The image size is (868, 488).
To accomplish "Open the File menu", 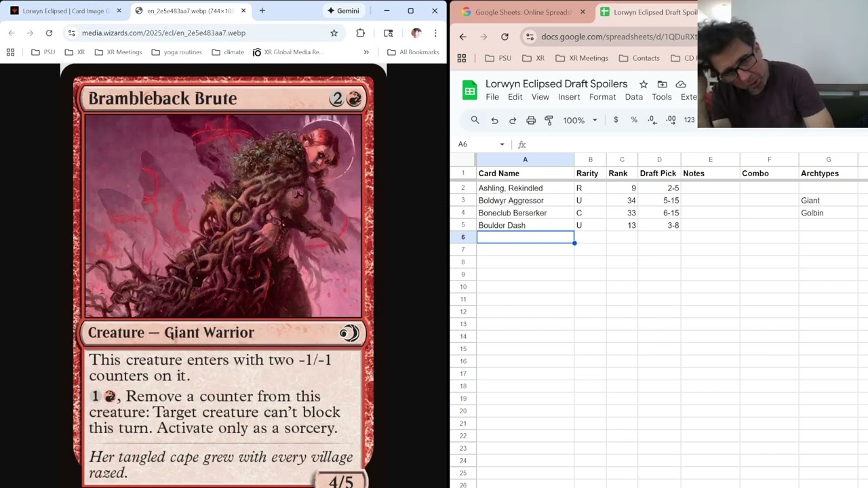I will point(492,97).
